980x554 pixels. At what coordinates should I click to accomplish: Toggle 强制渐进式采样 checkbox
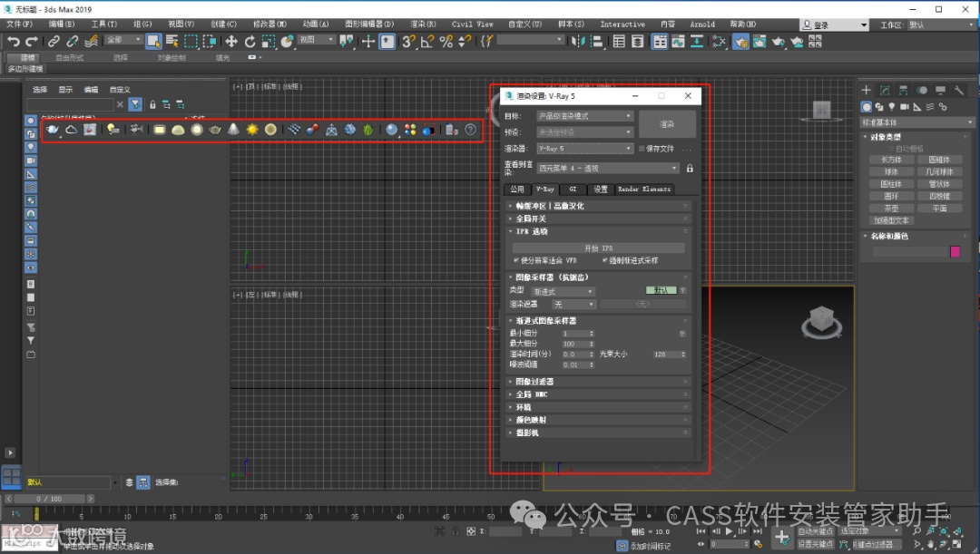click(605, 260)
